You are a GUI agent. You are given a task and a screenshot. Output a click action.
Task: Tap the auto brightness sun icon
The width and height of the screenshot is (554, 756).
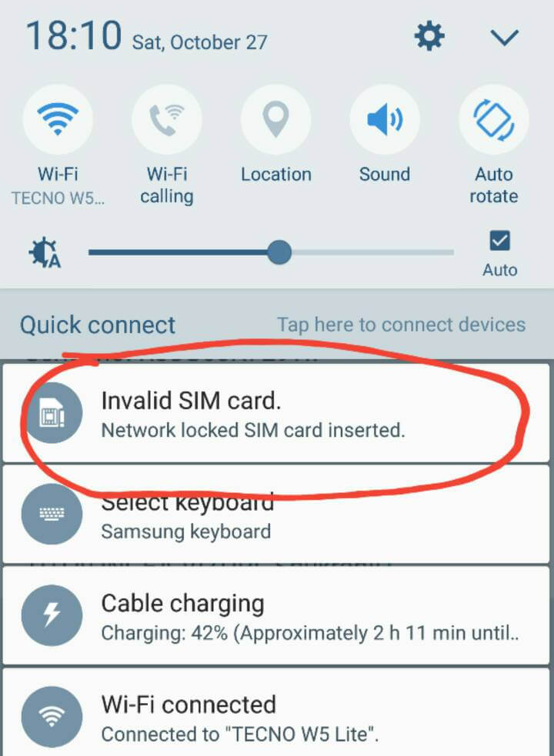coord(45,252)
